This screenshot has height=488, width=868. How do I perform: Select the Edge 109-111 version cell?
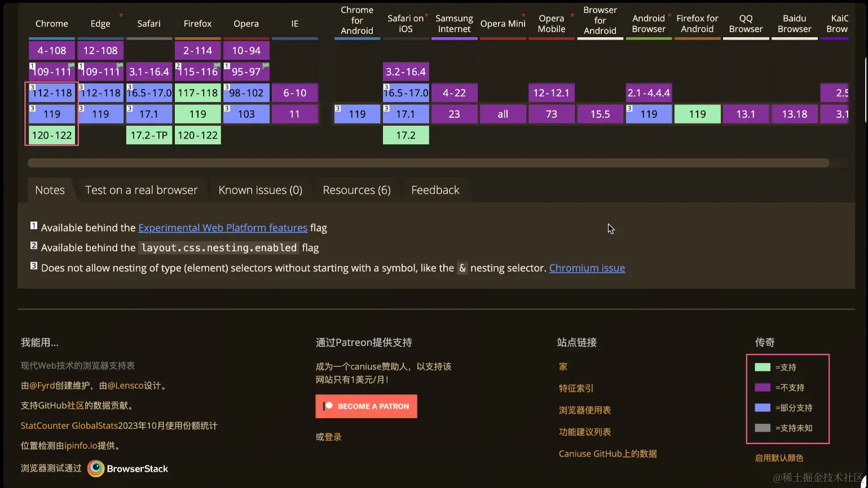(x=100, y=72)
